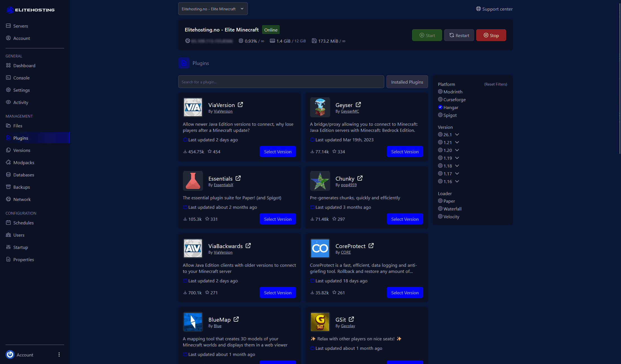Click the Plugins page header icon
This screenshot has height=364, width=621.
click(x=184, y=63)
